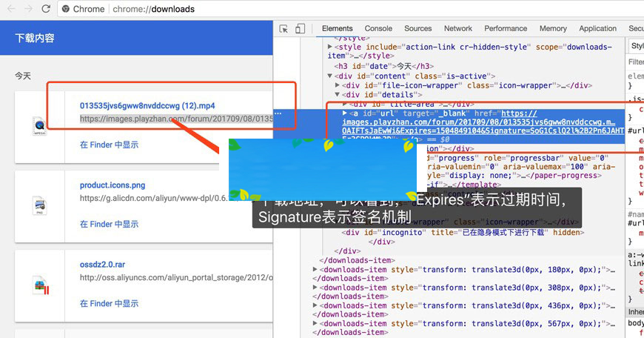The height and width of the screenshot is (338, 644).
Task: Collapse the div id="content" node
Action: 330,76
